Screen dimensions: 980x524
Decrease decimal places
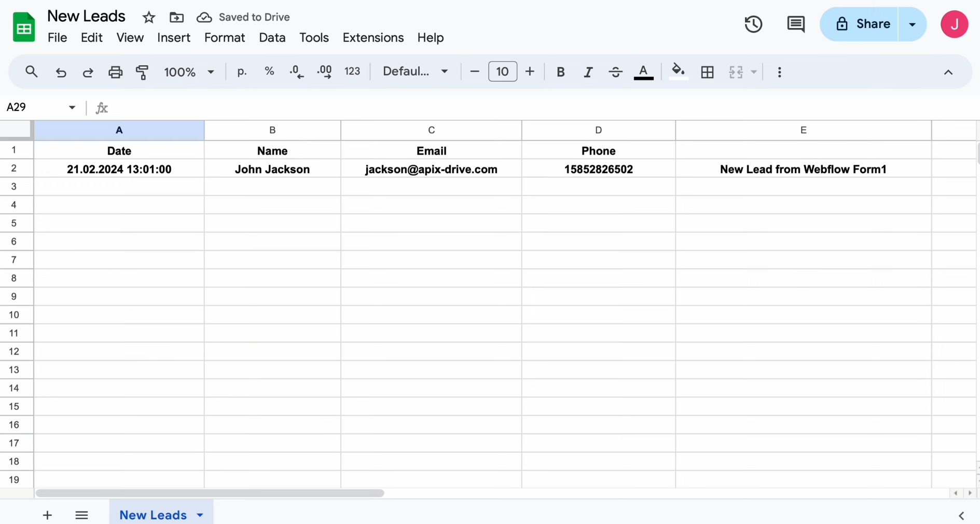click(296, 72)
